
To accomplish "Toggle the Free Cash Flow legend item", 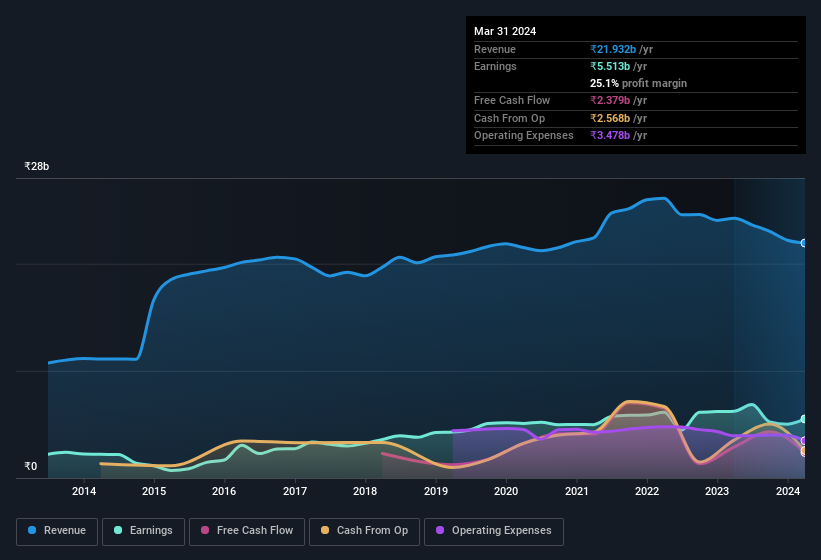I will point(247,531).
